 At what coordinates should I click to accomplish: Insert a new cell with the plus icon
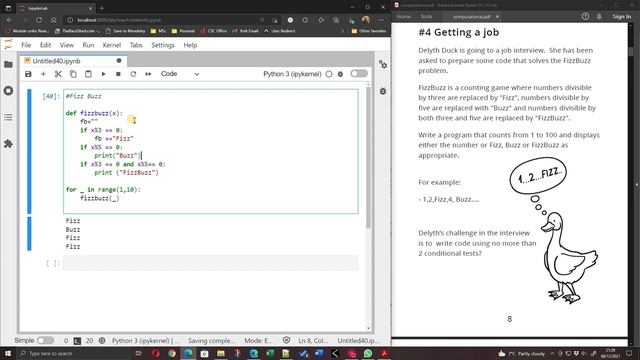[x=43, y=74]
